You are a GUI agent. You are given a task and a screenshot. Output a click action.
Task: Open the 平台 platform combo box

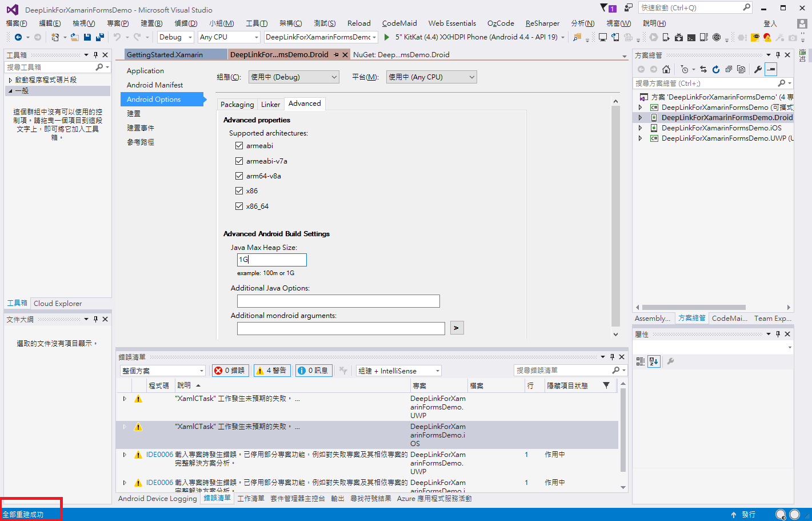pyautogui.click(x=431, y=77)
